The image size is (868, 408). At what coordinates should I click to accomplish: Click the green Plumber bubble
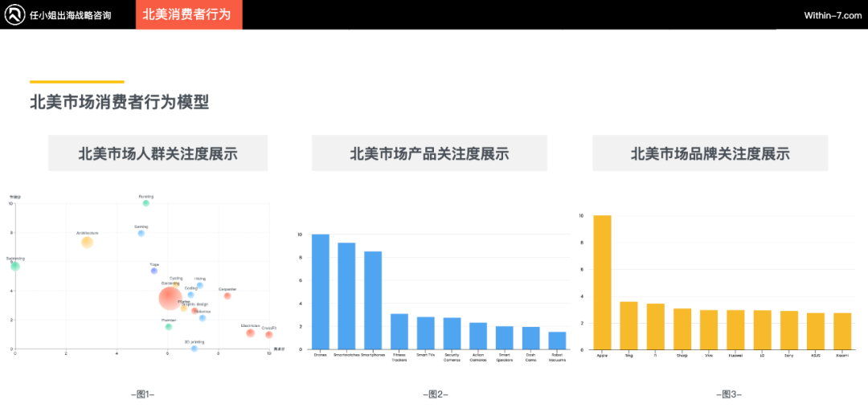(168, 327)
